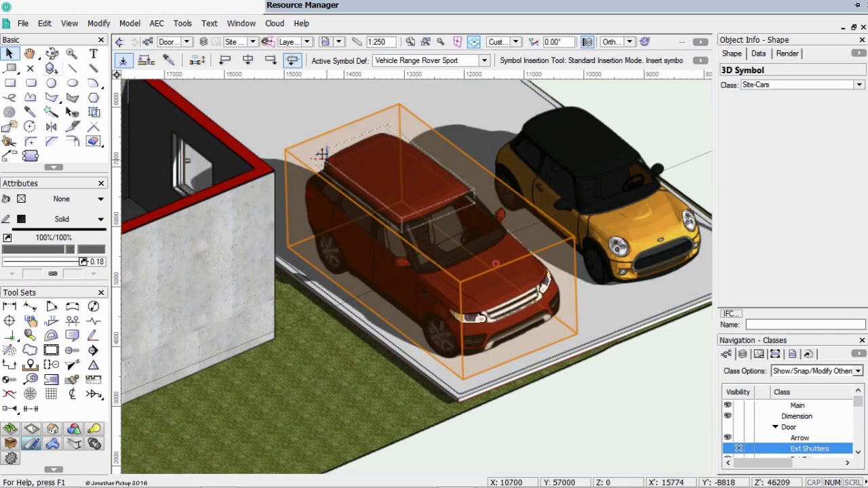This screenshot has height=488, width=868.
Task: Toggle standard insertion mode button
Action: pos(123,60)
